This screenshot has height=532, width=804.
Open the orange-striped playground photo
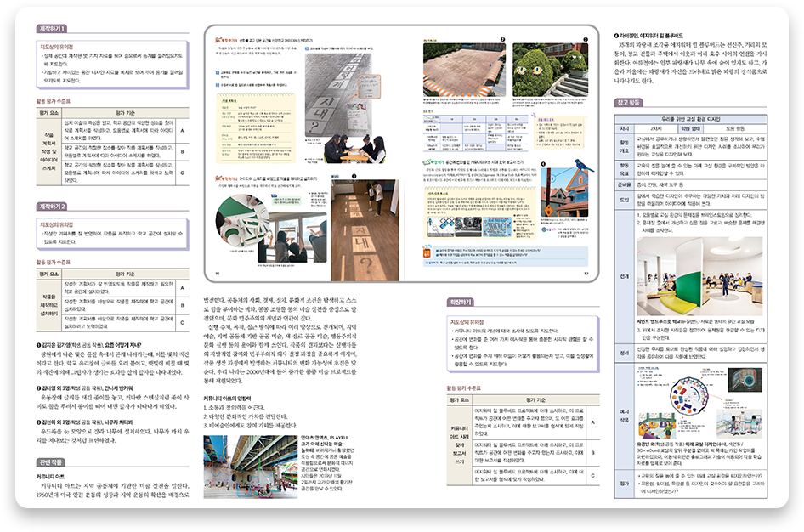pos(464,69)
